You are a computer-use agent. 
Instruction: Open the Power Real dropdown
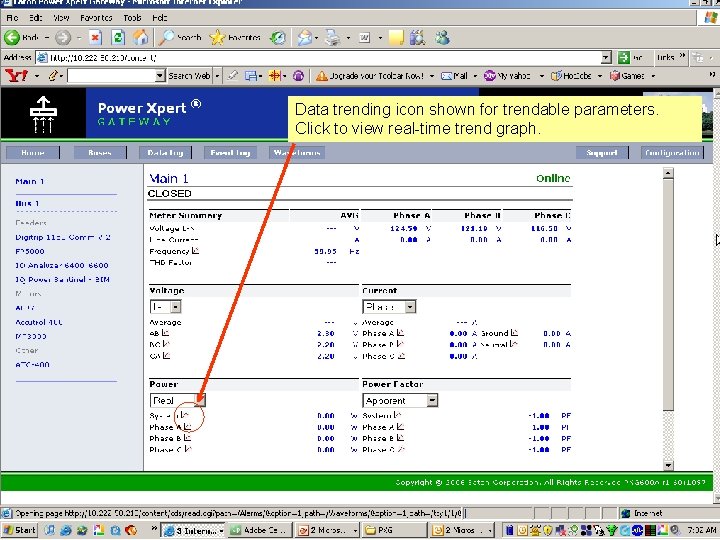point(178,400)
